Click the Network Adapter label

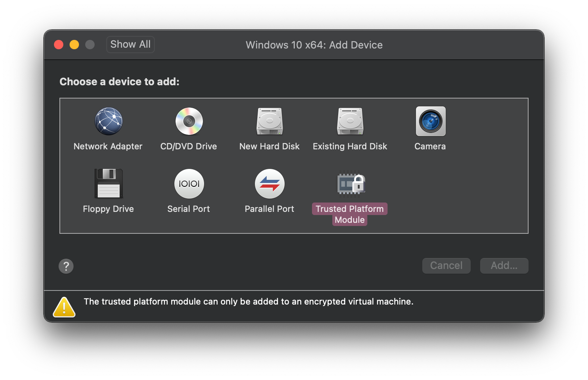tap(108, 146)
